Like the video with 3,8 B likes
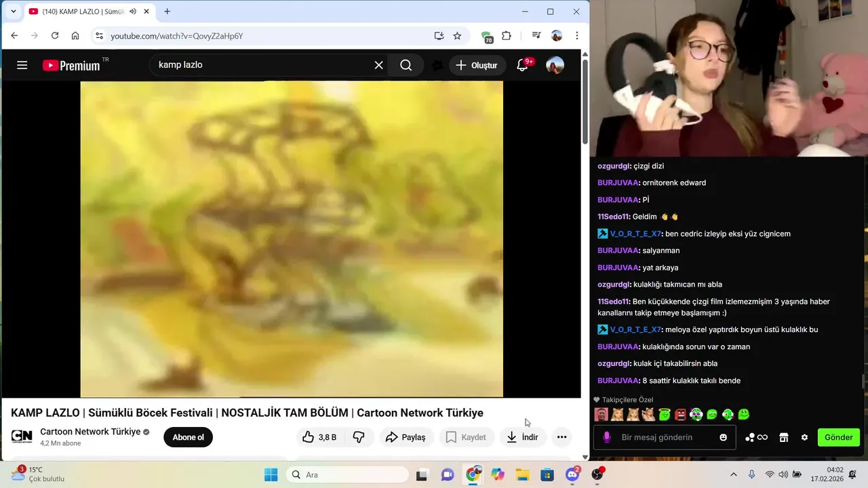This screenshot has height=488, width=868. coord(319,437)
